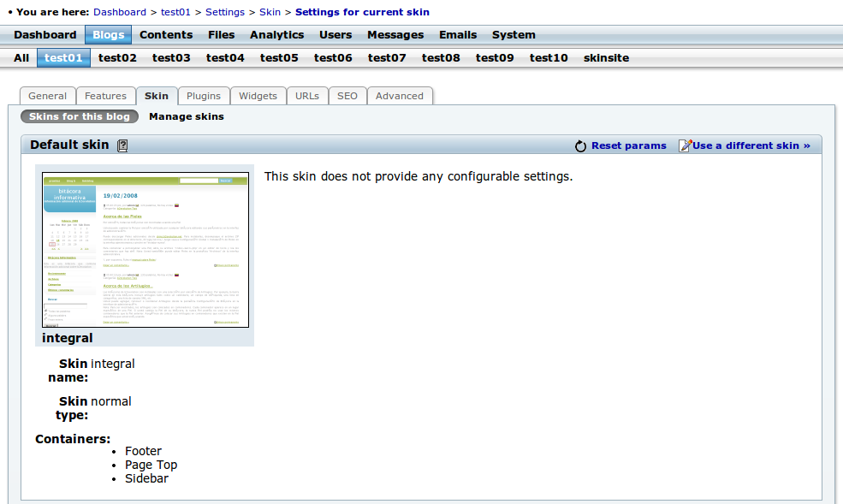Image resolution: width=843 pixels, height=504 pixels.
Task: Open the Dashboard main menu
Action: point(45,35)
